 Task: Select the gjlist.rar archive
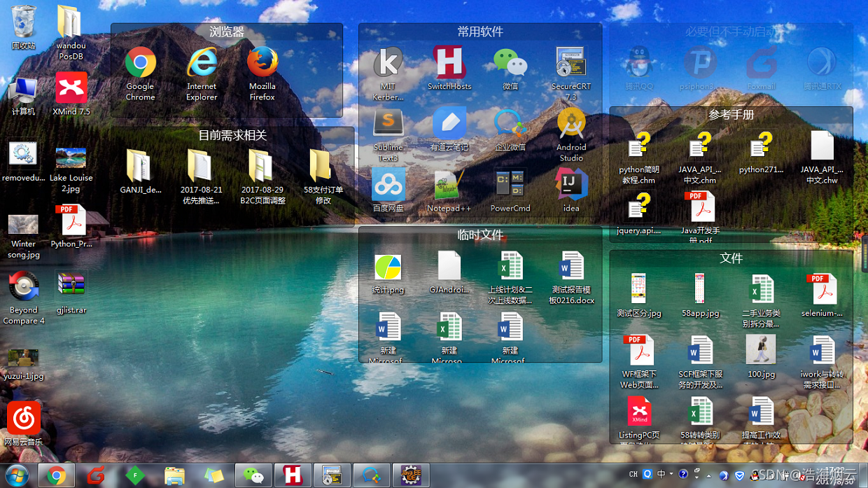coord(71,286)
